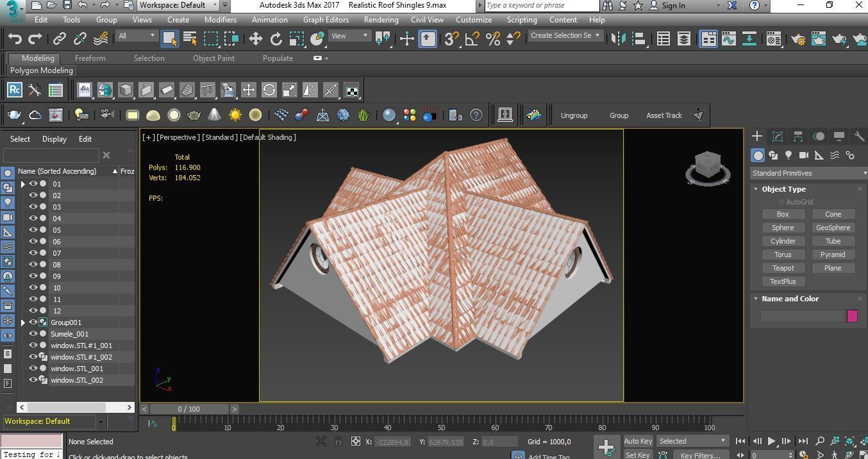Click the TextPlus button
The width and height of the screenshot is (868, 459).
click(783, 281)
